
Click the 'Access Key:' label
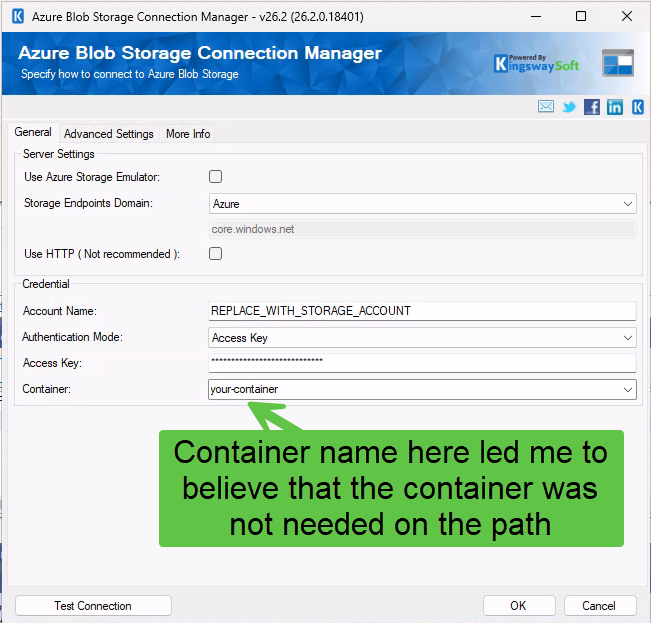click(x=52, y=363)
